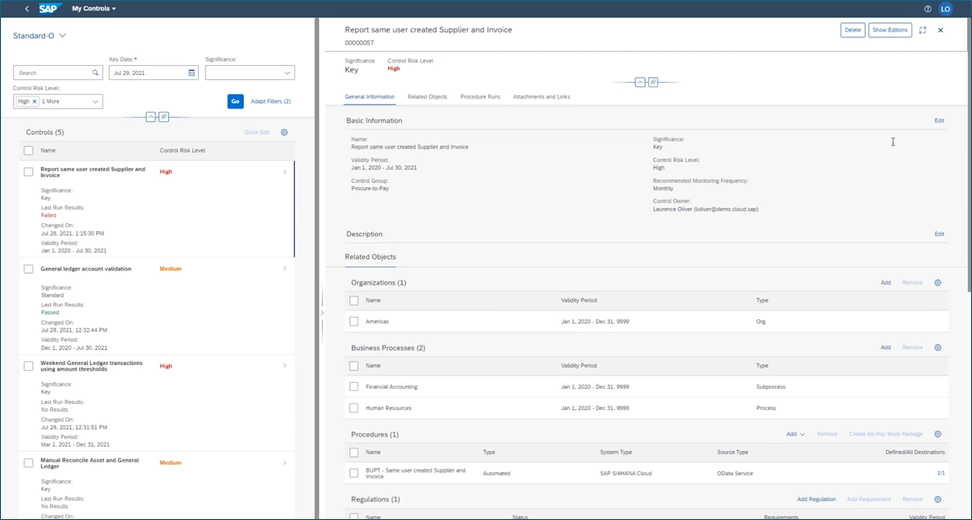Go back with the header arrow

[x=27, y=9]
